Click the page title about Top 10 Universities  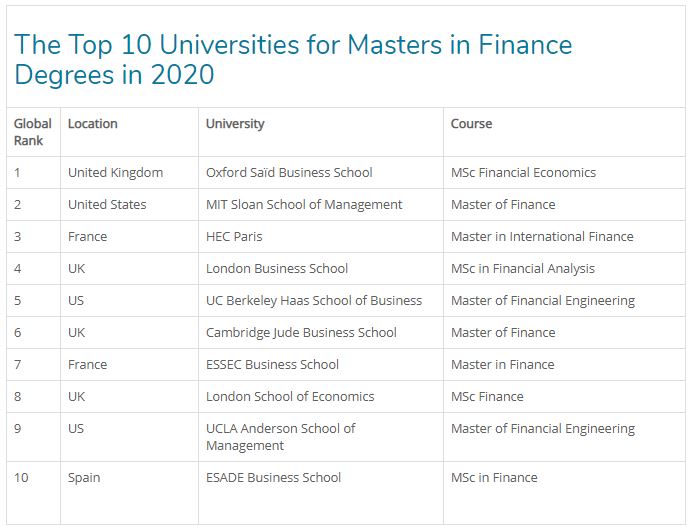[x=292, y=59]
